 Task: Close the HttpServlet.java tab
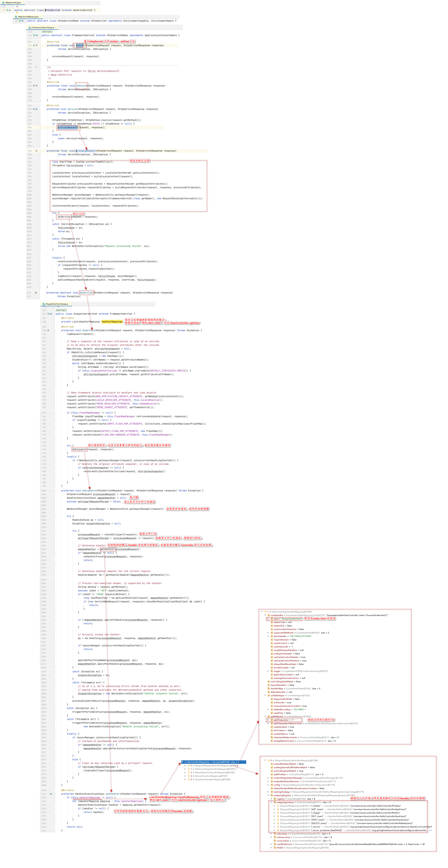click(23, 2)
